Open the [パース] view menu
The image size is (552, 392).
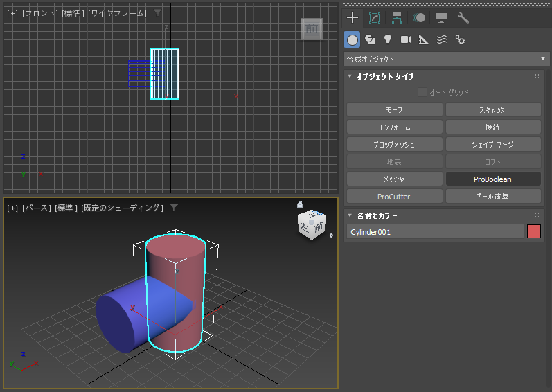pyautogui.click(x=36, y=208)
